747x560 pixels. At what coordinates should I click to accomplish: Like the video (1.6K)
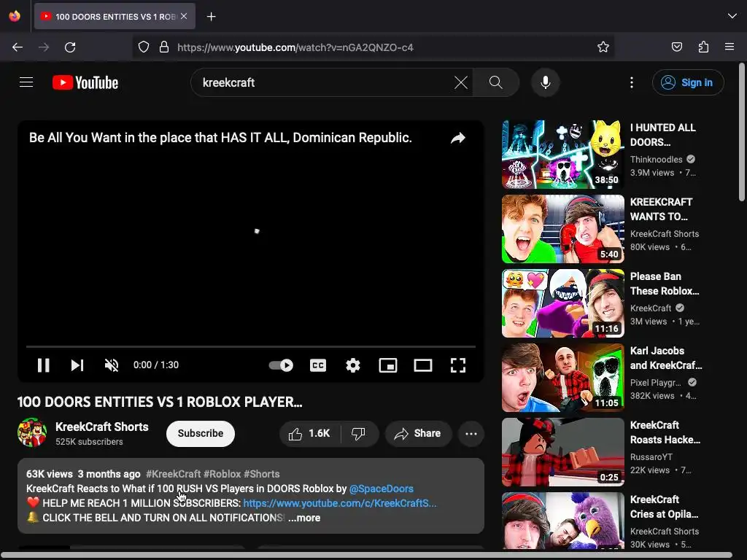(x=310, y=433)
